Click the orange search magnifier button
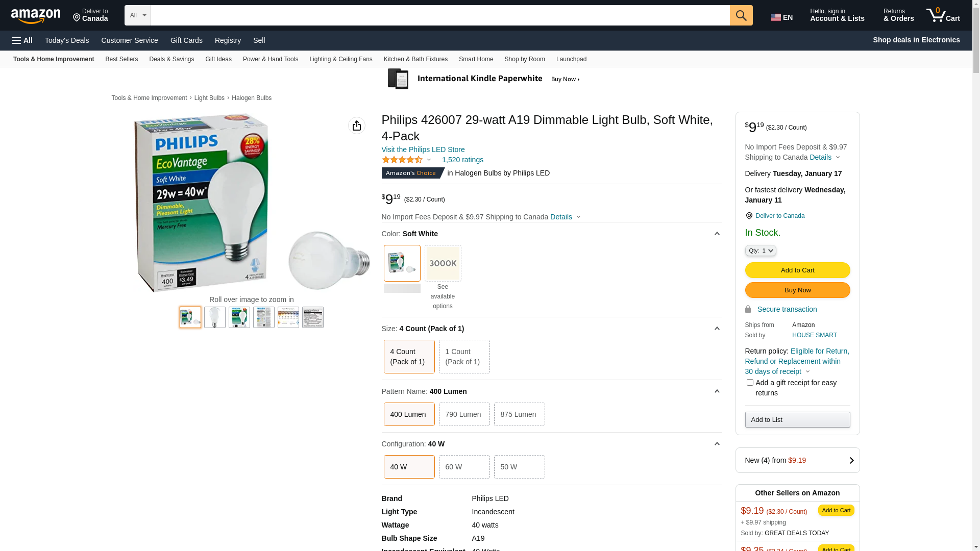The height and width of the screenshot is (551, 980). pos(741,15)
